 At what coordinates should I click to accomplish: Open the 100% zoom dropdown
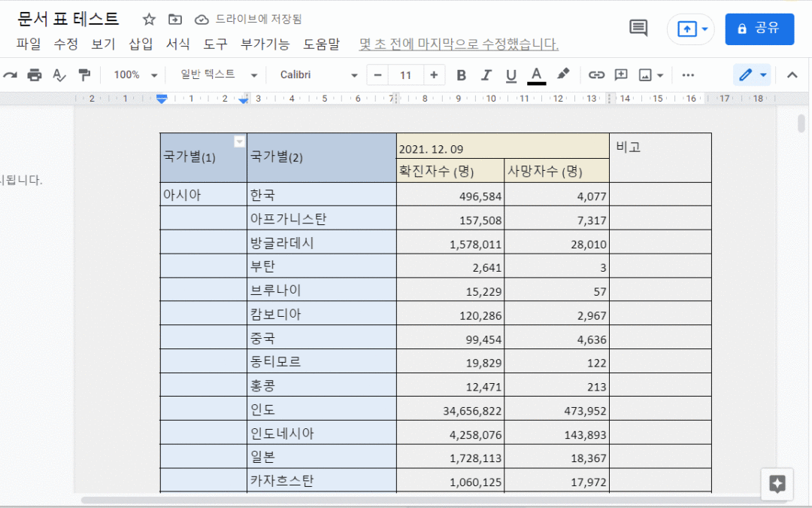[135, 75]
